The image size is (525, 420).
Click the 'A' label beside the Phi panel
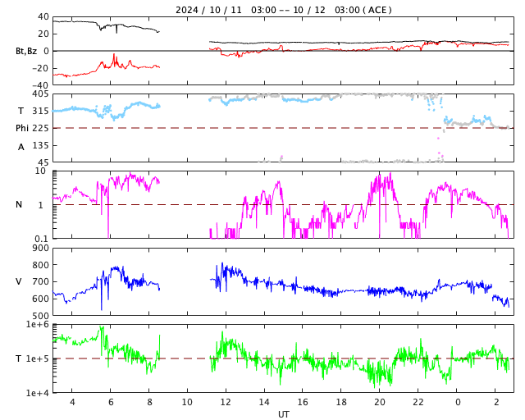coord(21,147)
